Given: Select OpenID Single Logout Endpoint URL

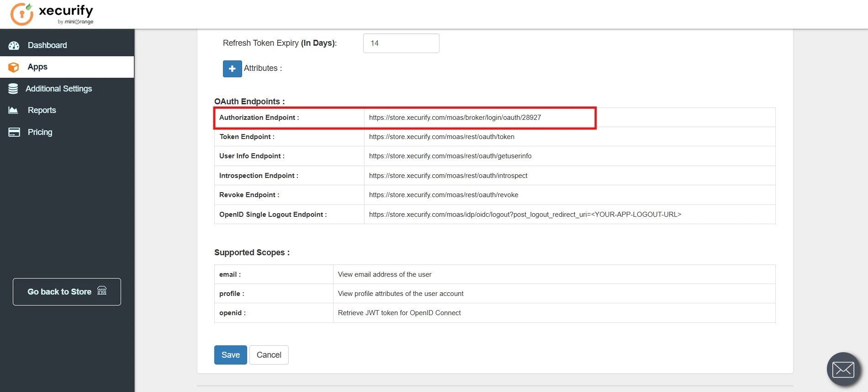Looking at the screenshot, I should pos(525,215).
